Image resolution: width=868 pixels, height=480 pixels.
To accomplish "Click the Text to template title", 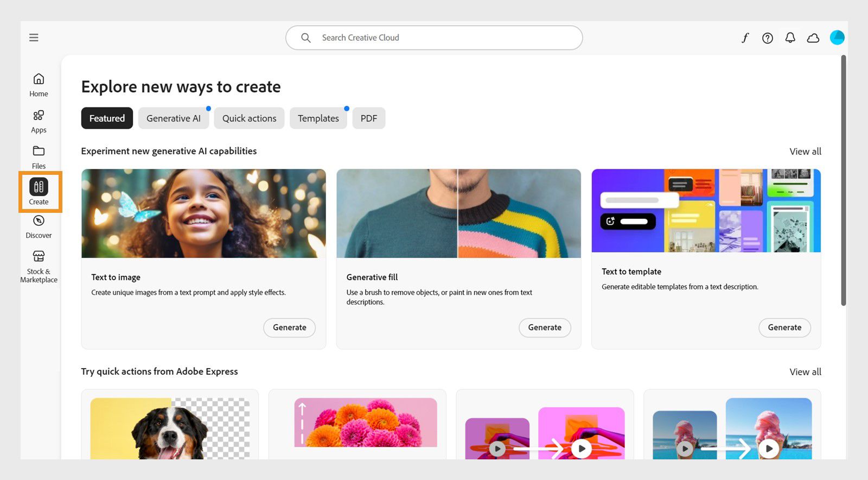I will tap(631, 271).
